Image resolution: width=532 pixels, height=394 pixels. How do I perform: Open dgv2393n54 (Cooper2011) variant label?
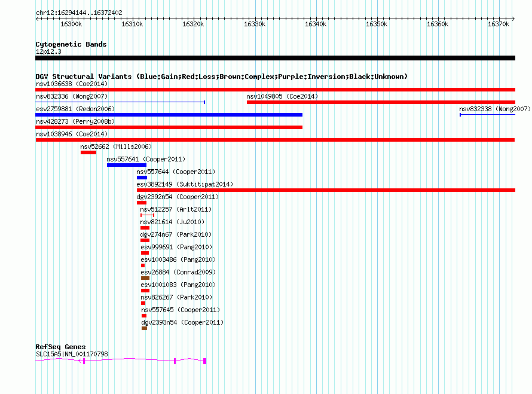tap(182, 322)
